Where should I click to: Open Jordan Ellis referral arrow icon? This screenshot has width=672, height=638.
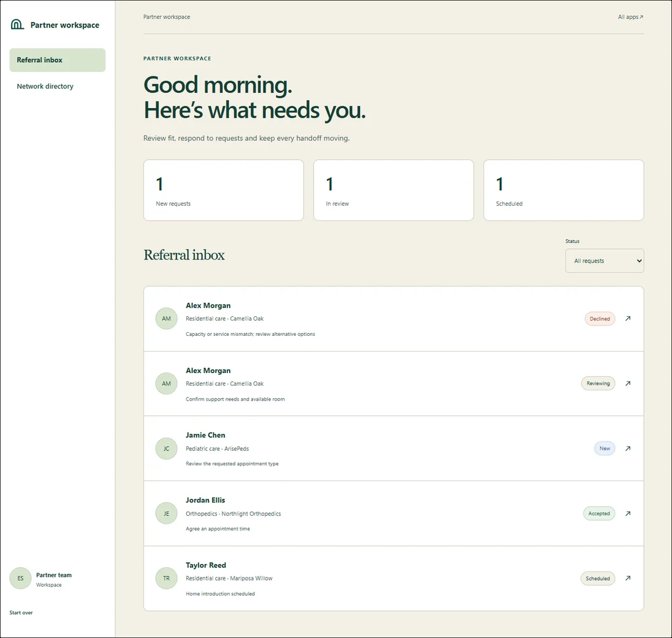coord(628,513)
